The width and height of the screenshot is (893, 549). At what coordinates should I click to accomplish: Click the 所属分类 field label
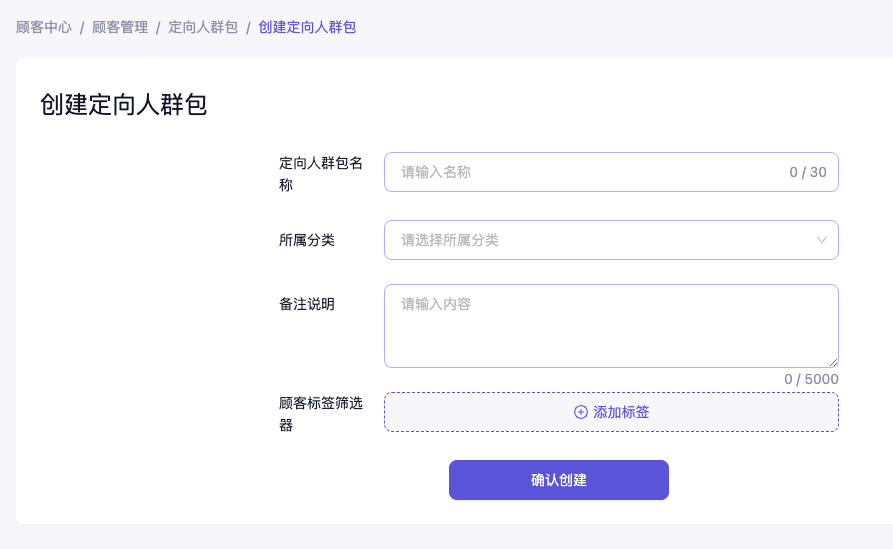pos(307,240)
